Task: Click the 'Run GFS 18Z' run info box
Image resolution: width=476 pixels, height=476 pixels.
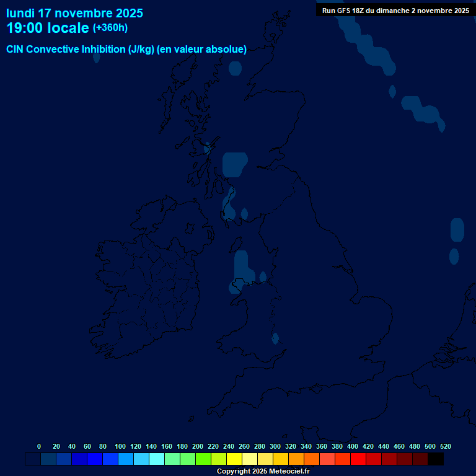Action: click(395, 11)
